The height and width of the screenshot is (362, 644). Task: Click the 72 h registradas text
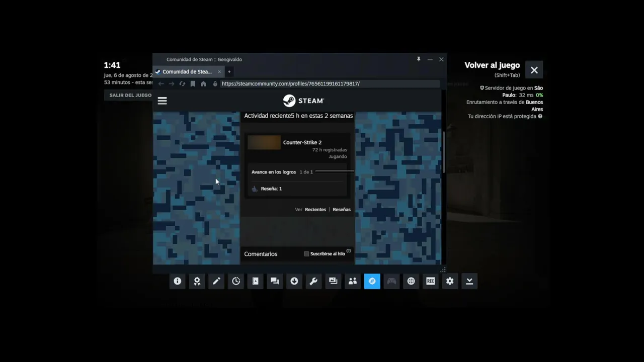330,150
